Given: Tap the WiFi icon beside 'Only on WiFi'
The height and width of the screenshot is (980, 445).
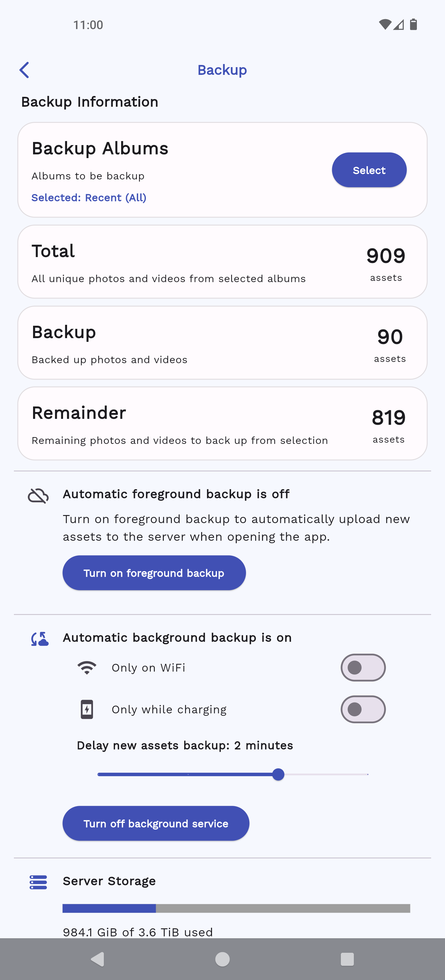Looking at the screenshot, I should tap(87, 667).
